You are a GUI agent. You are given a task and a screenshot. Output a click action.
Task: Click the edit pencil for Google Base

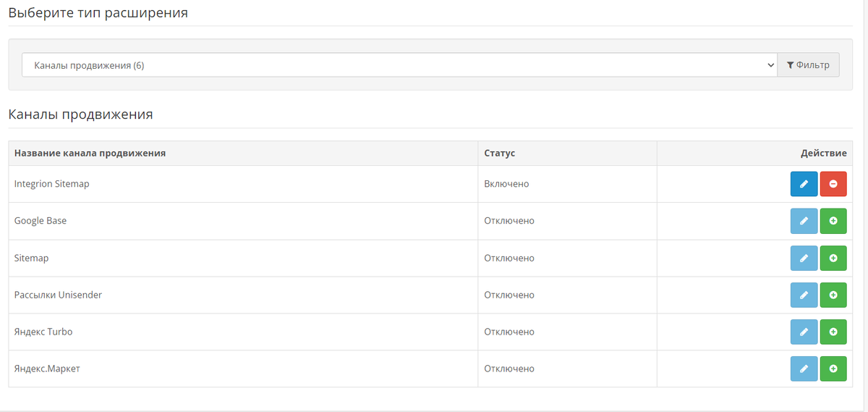[804, 221]
